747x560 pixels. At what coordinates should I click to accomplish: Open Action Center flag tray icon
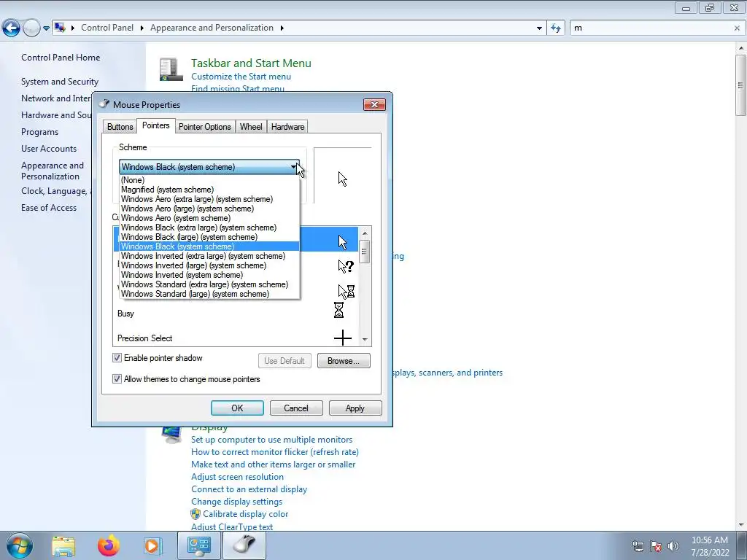click(656, 546)
